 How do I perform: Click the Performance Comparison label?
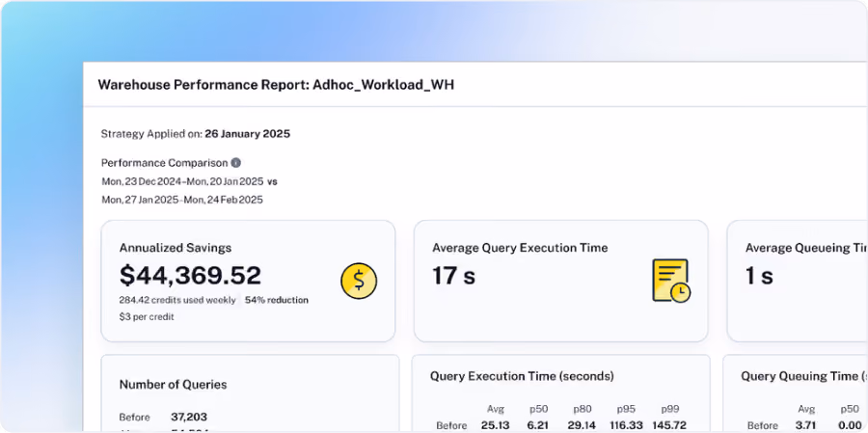click(164, 163)
